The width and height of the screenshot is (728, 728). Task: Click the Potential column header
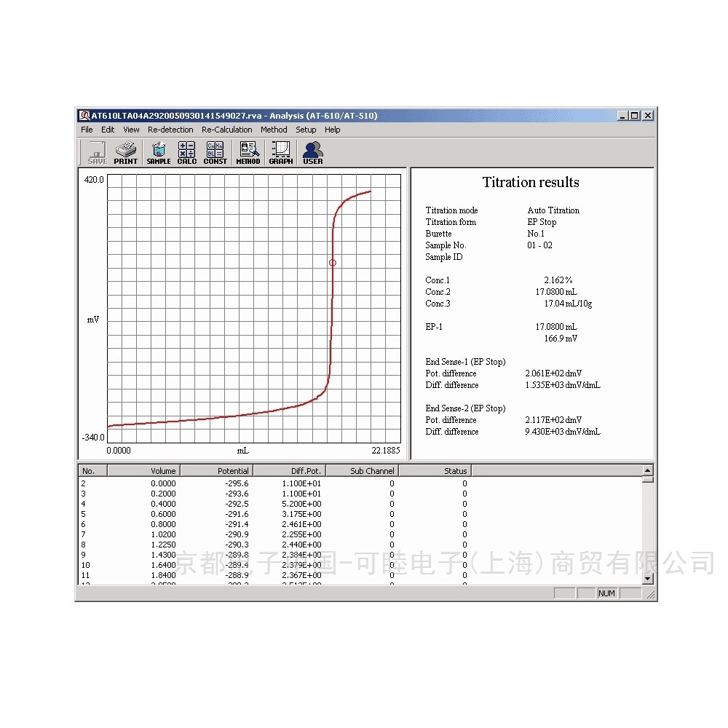coord(216,471)
